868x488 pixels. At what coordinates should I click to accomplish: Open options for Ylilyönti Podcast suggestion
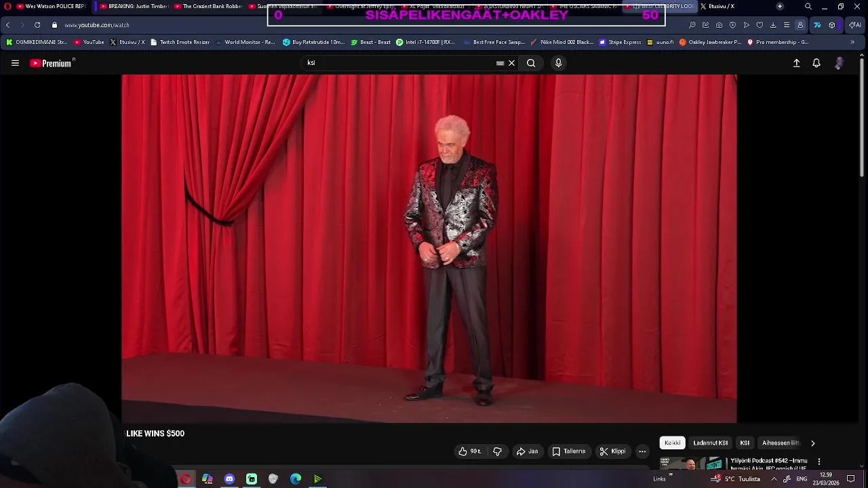click(819, 462)
